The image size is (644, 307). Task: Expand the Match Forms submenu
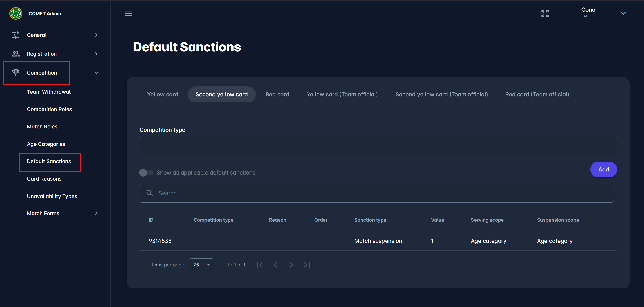coord(96,213)
